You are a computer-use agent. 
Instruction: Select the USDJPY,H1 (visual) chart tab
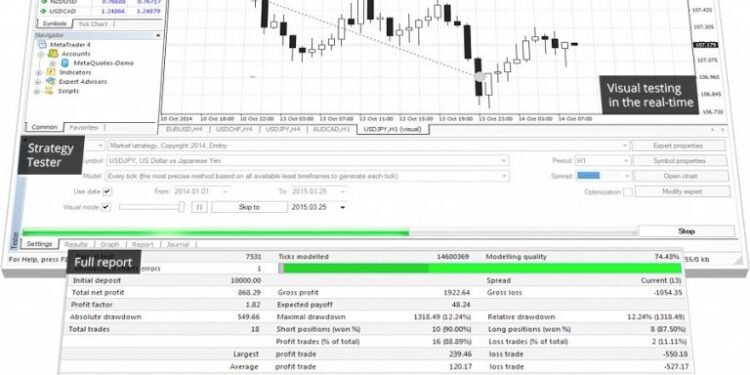392,130
